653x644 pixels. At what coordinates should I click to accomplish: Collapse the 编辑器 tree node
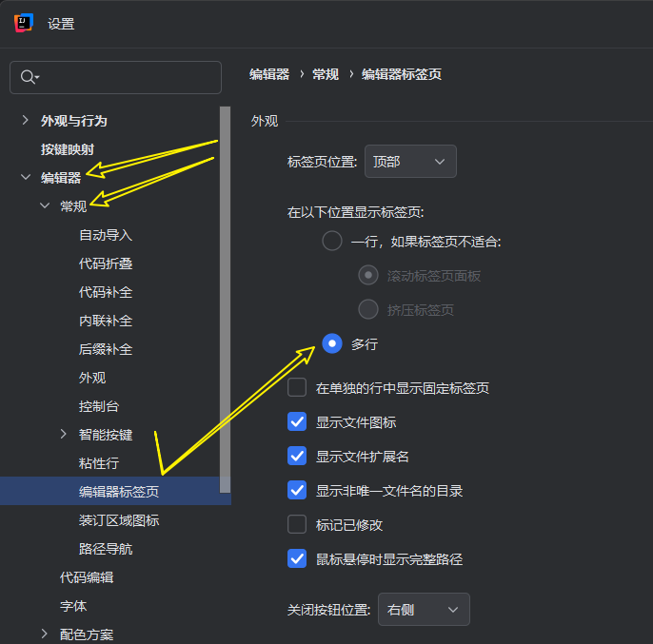point(26,178)
